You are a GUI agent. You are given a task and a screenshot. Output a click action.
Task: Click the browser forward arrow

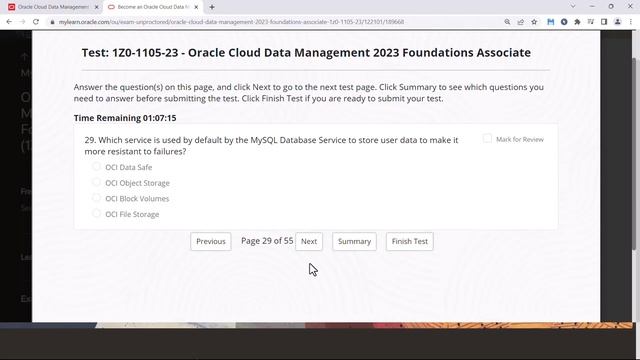pyautogui.click(x=22, y=22)
